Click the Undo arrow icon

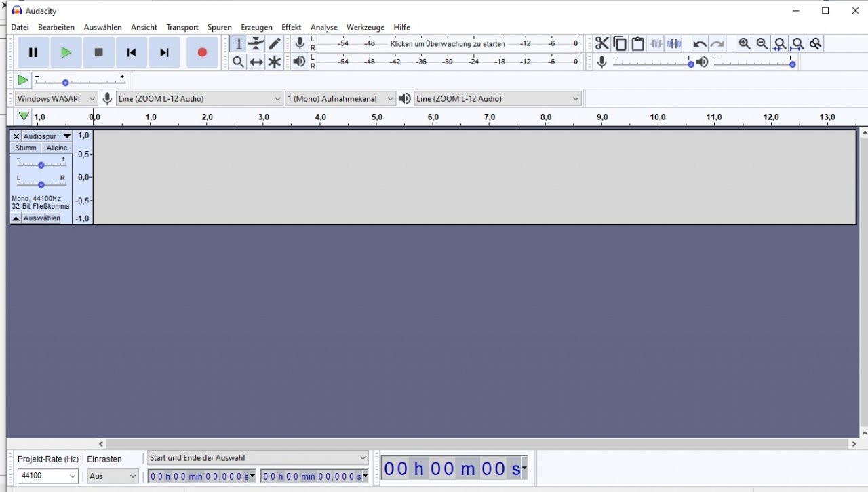[699, 44]
